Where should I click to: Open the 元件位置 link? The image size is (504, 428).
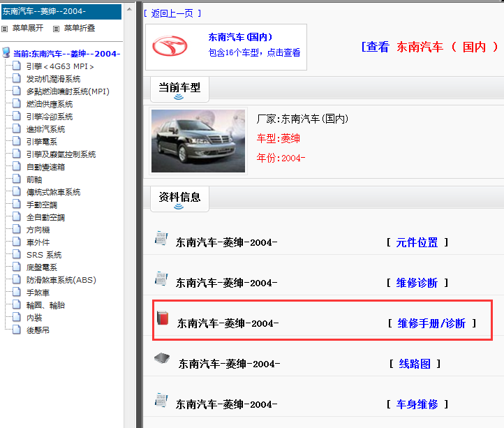pos(417,242)
